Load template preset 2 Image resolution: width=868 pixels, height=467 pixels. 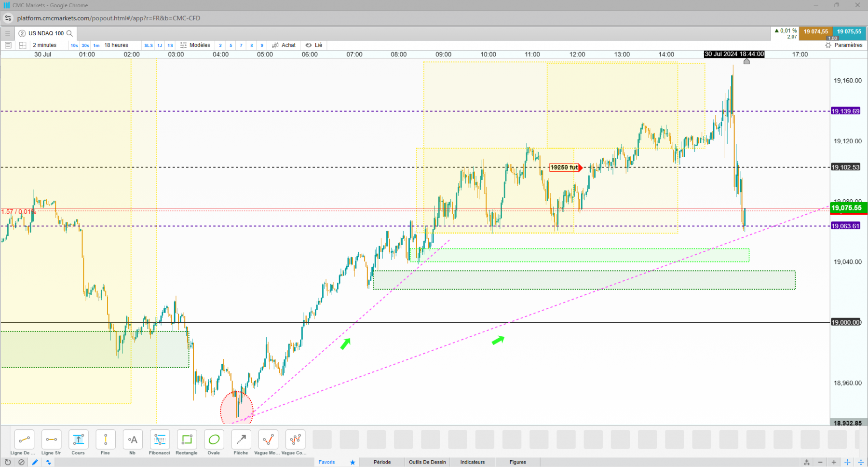[x=220, y=45]
